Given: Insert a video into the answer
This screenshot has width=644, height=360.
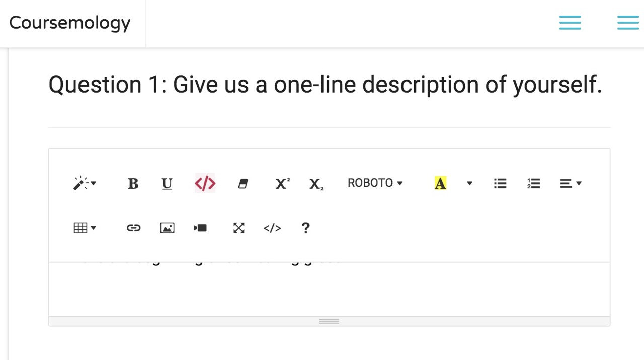Looking at the screenshot, I should 200,228.
